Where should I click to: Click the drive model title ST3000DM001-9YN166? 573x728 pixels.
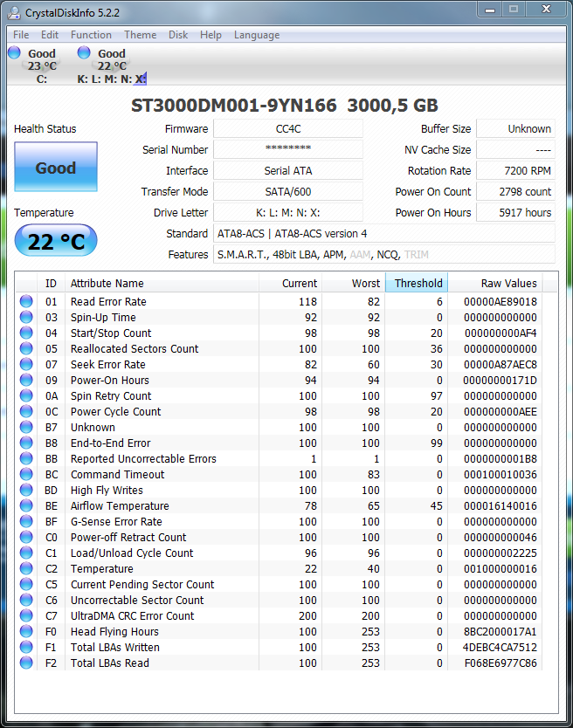(234, 106)
